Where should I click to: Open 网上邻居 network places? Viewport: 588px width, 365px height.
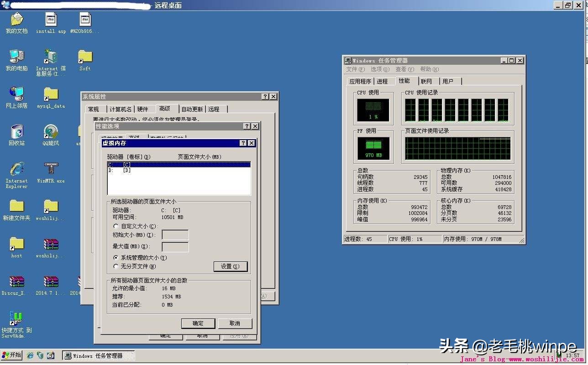tap(16, 96)
